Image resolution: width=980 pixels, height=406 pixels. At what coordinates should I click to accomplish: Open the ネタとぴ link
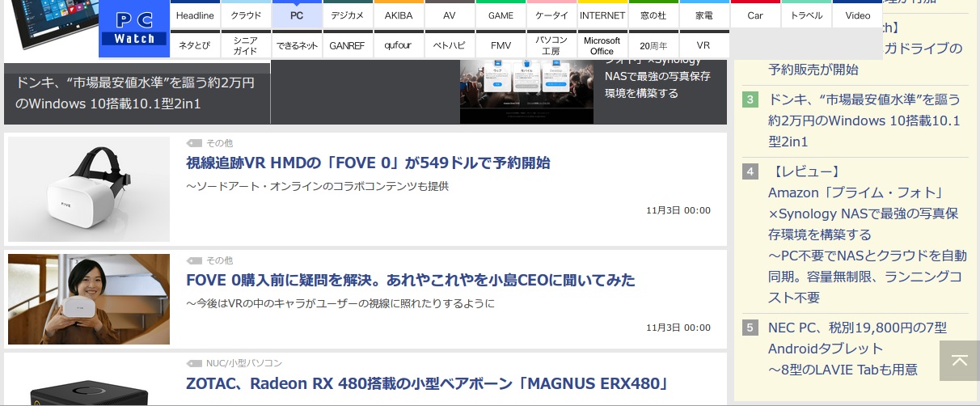pyautogui.click(x=195, y=45)
